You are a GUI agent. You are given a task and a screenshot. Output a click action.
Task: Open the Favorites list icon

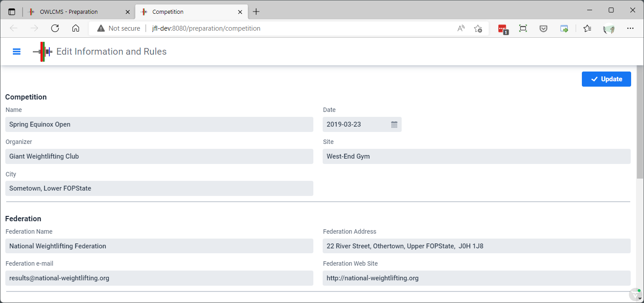click(587, 28)
